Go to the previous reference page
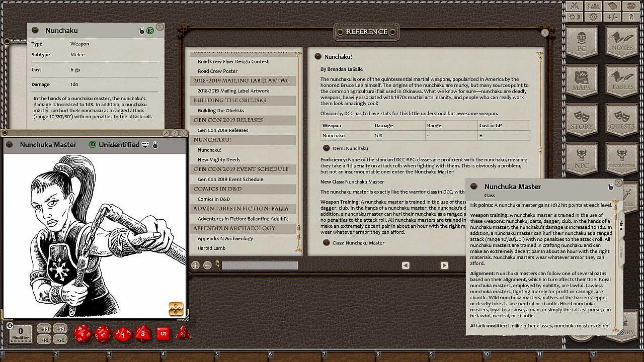This screenshot has height=362, width=644. pyautogui.click(x=406, y=265)
